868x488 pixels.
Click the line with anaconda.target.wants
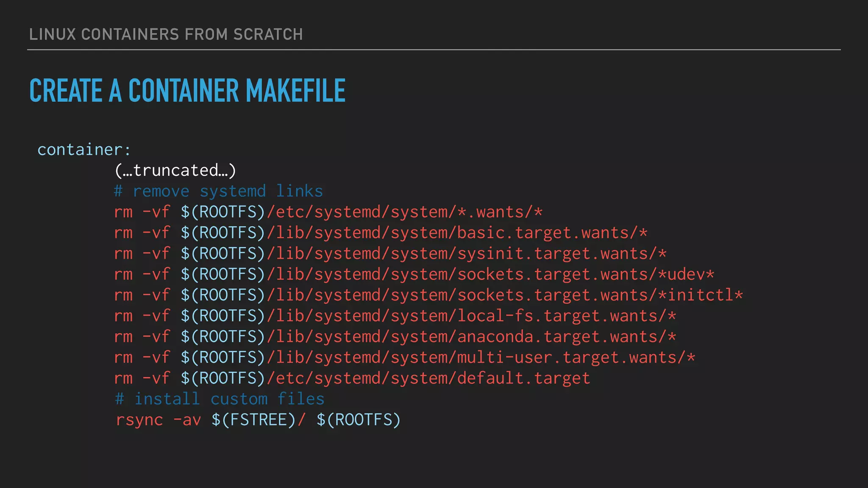point(395,336)
